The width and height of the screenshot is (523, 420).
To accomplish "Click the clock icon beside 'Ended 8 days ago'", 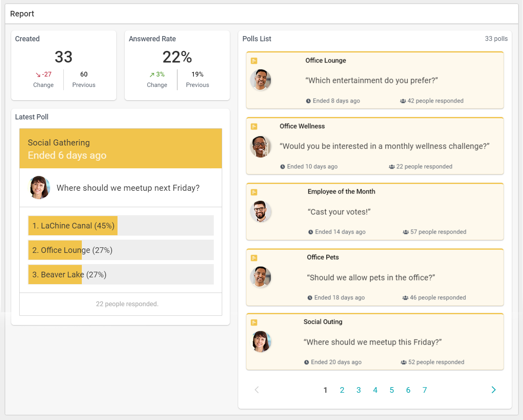I will tap(308, 101).
